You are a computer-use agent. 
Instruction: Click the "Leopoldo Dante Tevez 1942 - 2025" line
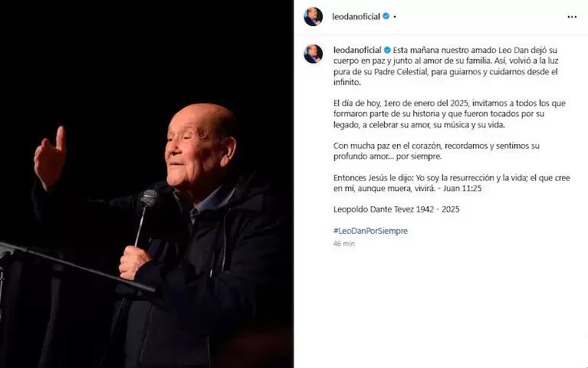396,209
